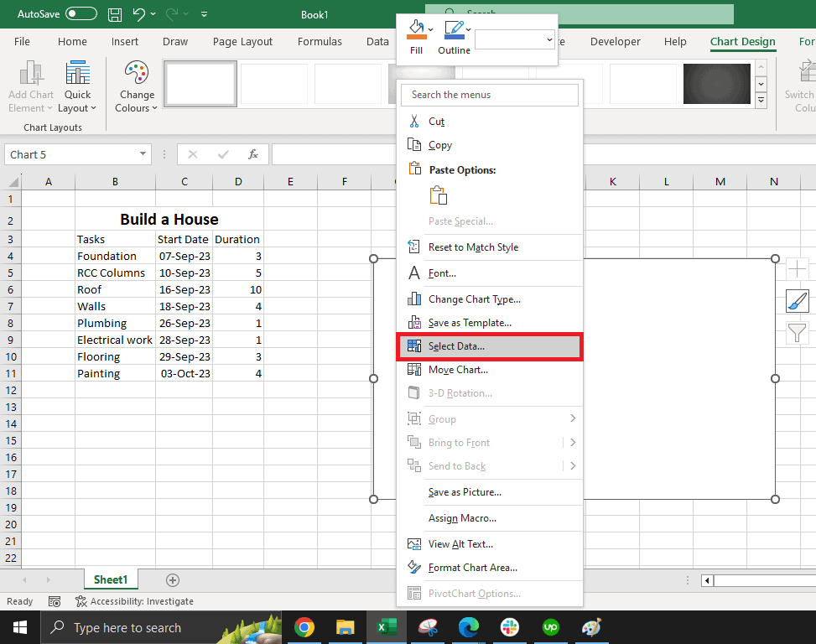Open the Fill colour dropdown arrow

point(431,29)
